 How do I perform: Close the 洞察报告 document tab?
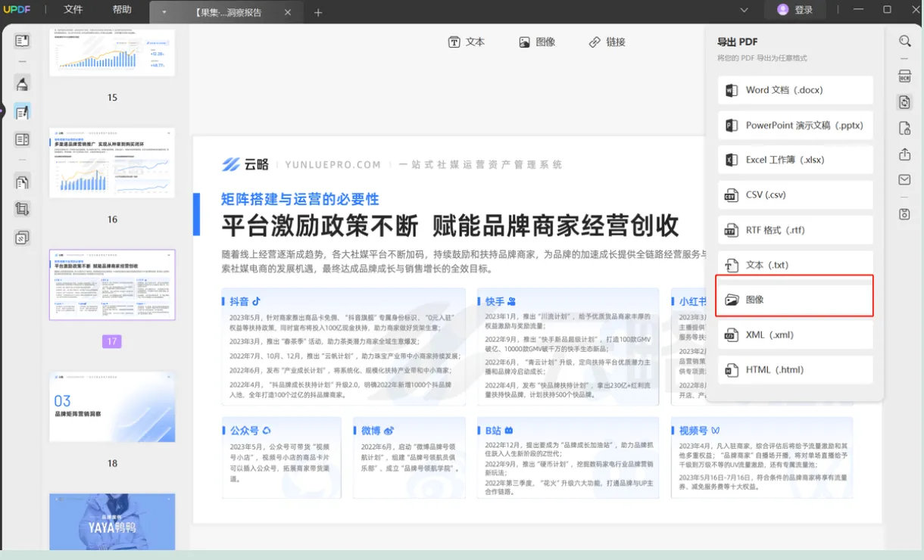288,12
